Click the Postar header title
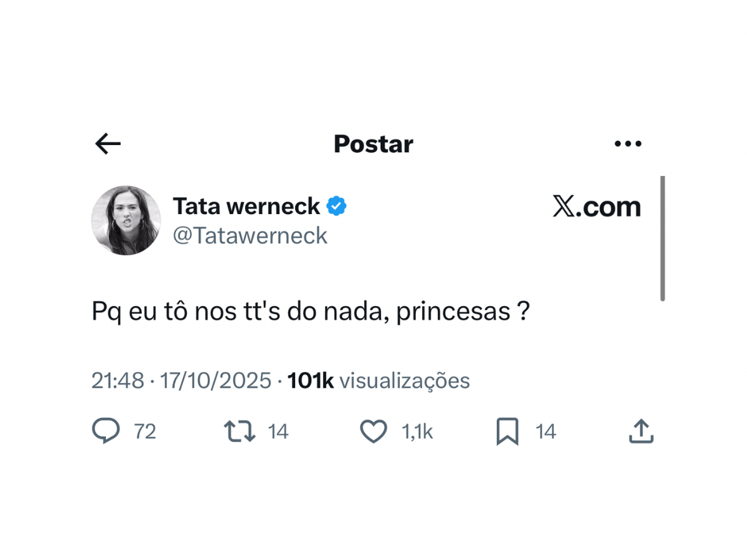Viewport: 747px width, 560px height. point(374,144)
